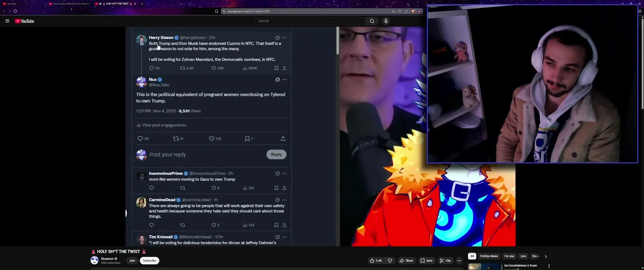Like InsomniousPrime's reply showing 9 likes

[x=213, y=188]
